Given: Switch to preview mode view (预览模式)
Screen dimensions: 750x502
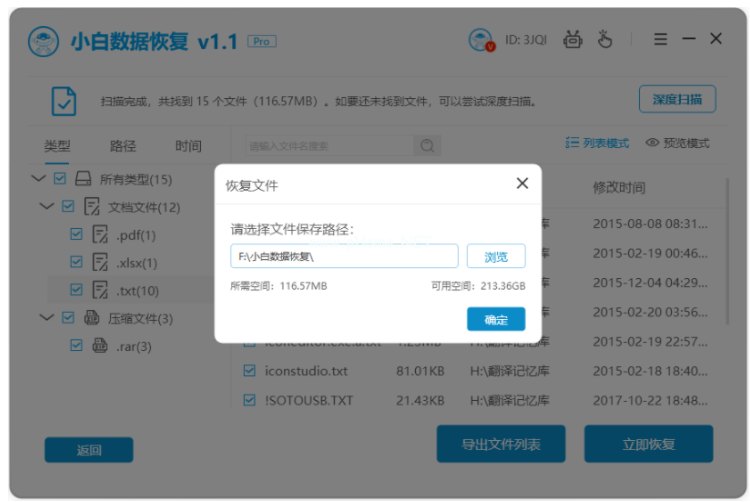Looking at the screenshot, I should (x=677, y=143).
